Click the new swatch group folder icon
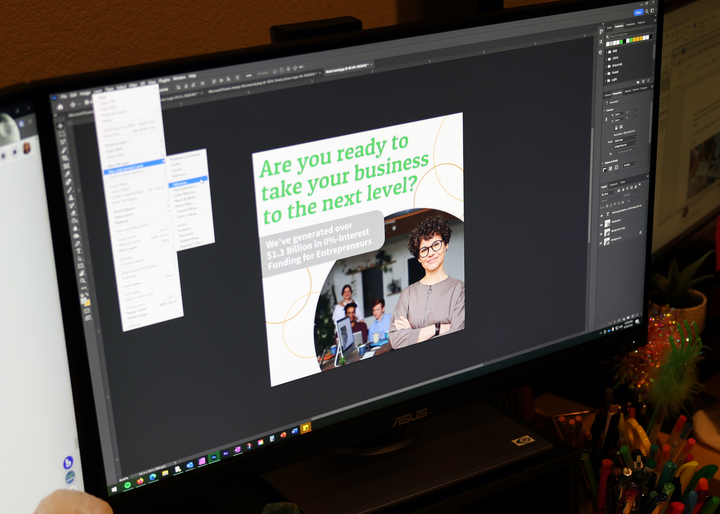Viewport: 720px width, 514px height. point(638,82)
